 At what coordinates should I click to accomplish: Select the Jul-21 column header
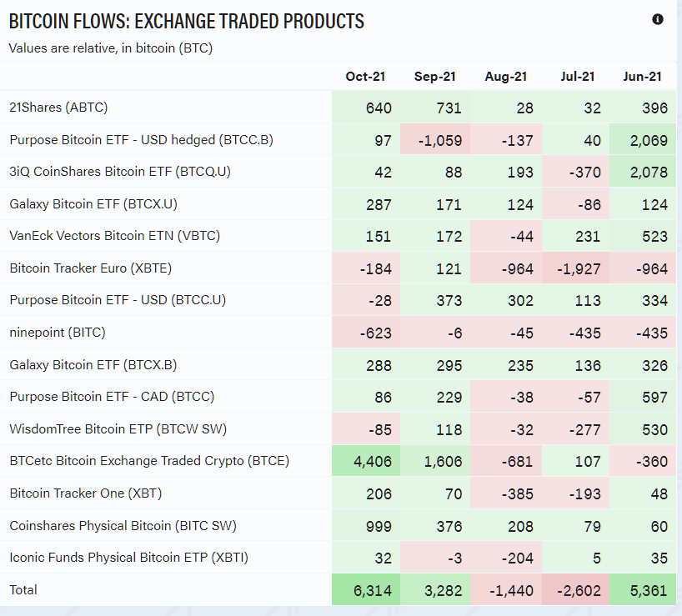click(x=577, y=77)
